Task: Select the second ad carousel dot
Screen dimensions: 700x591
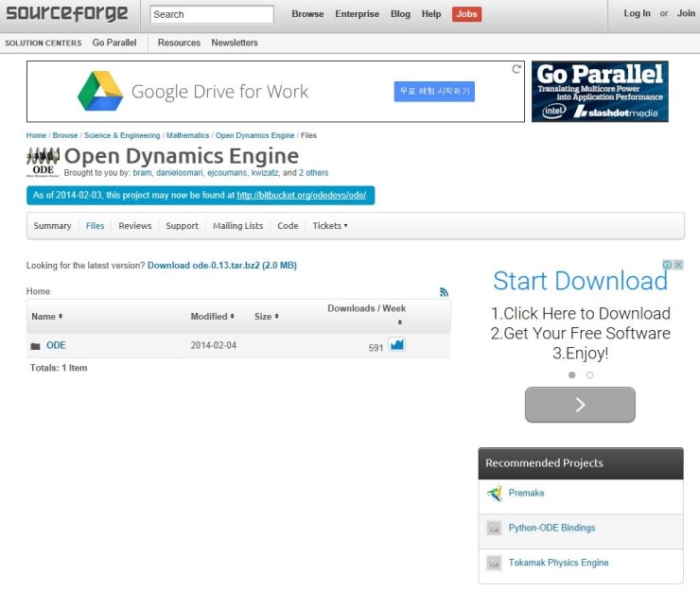Action: (589, 375)
